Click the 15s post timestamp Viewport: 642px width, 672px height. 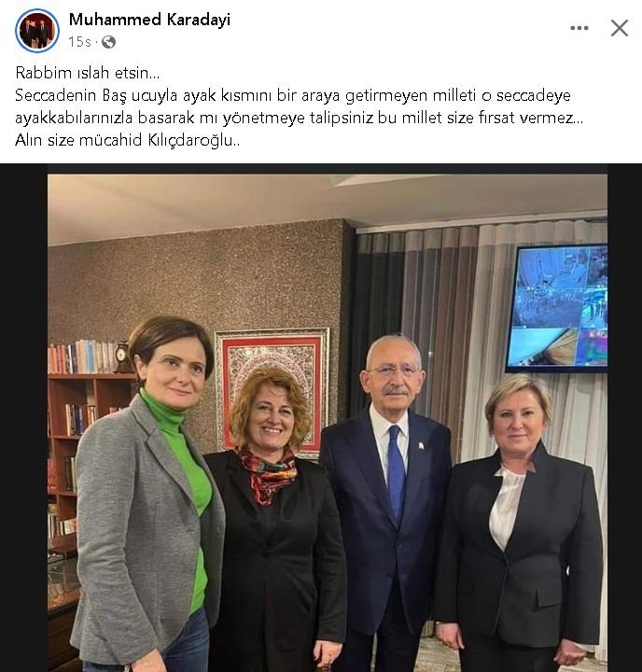(79, 42)
